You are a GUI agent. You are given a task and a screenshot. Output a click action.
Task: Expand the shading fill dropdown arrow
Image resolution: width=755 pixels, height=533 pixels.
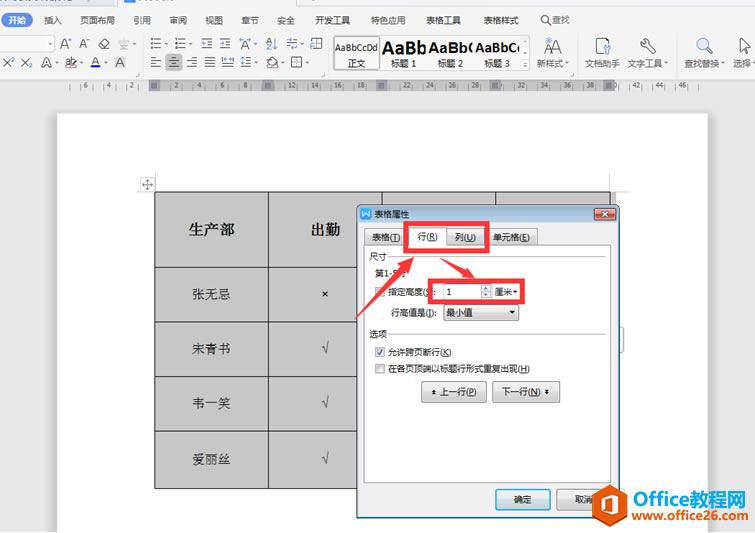coord(283,62)
